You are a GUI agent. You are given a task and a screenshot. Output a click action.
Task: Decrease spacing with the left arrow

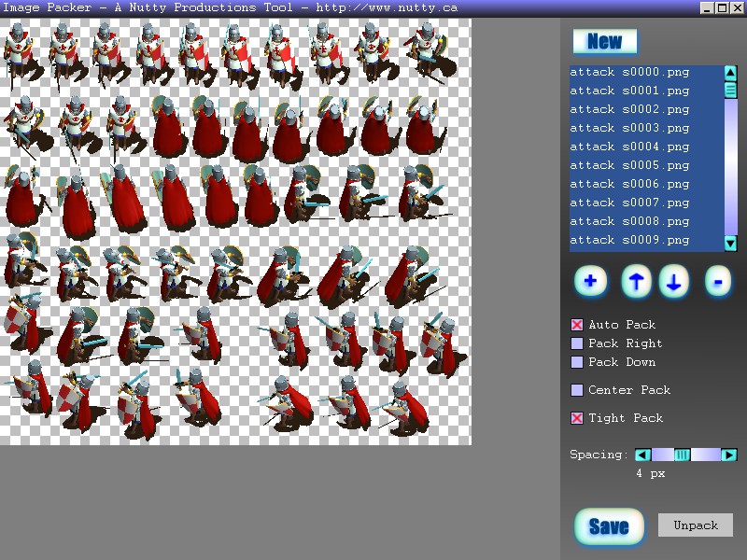642,455
